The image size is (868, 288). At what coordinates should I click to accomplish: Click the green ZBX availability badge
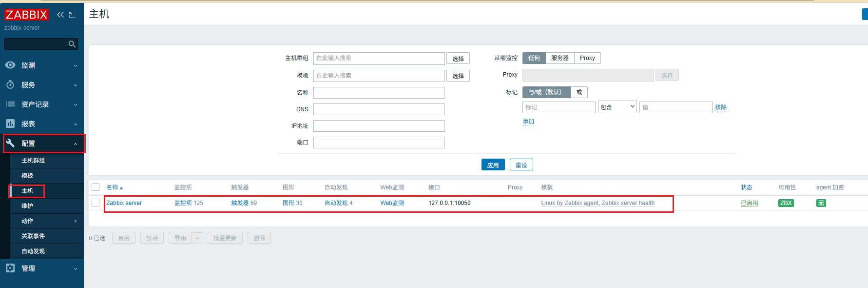[x=786, y=203]
